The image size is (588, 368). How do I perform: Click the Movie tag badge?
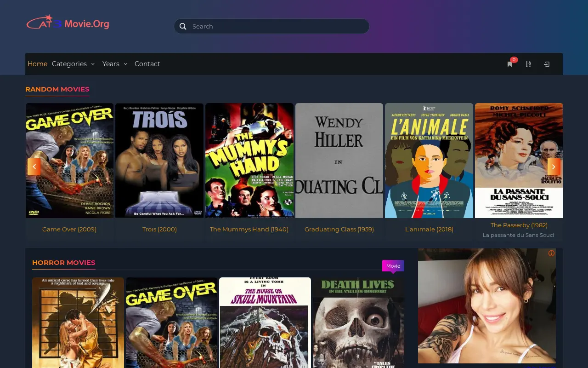coord(393,266)
